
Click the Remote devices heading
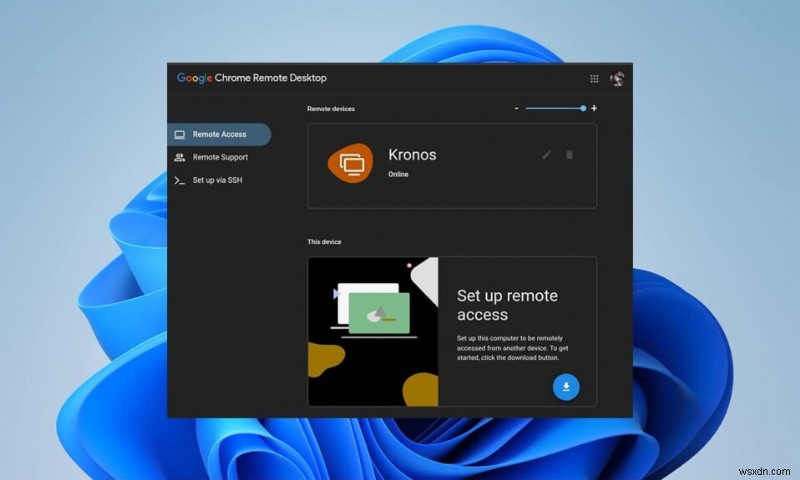point(331,109)
